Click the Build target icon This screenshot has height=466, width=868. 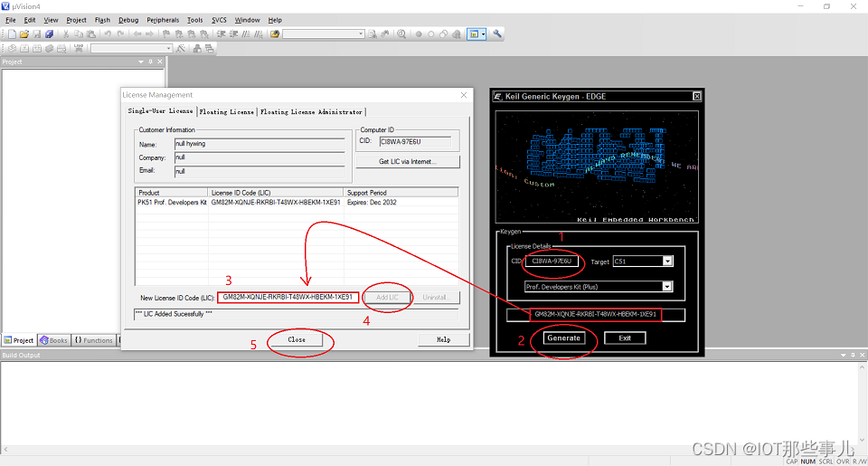24,48
